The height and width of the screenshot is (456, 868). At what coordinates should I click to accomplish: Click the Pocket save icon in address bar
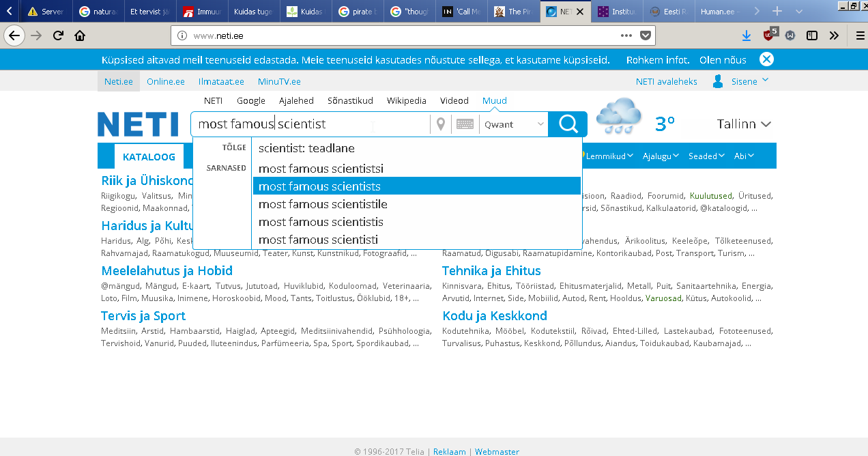(646, 35)
